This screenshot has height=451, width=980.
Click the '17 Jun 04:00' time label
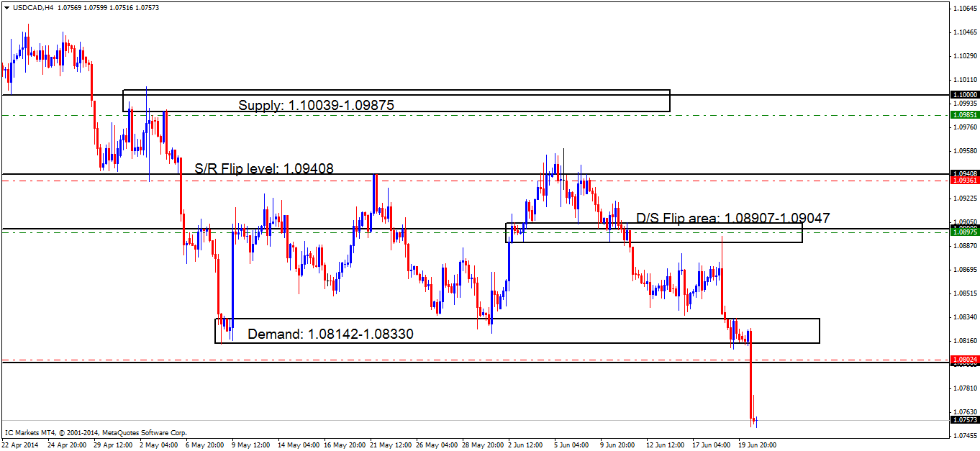pos(712,445)
